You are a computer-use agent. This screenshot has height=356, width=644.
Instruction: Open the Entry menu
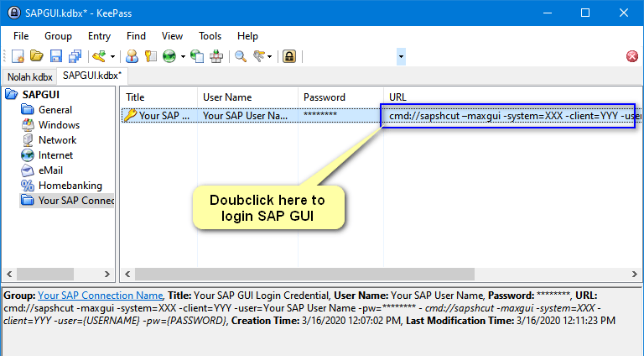pyautogui.click(x=99, y=36)
